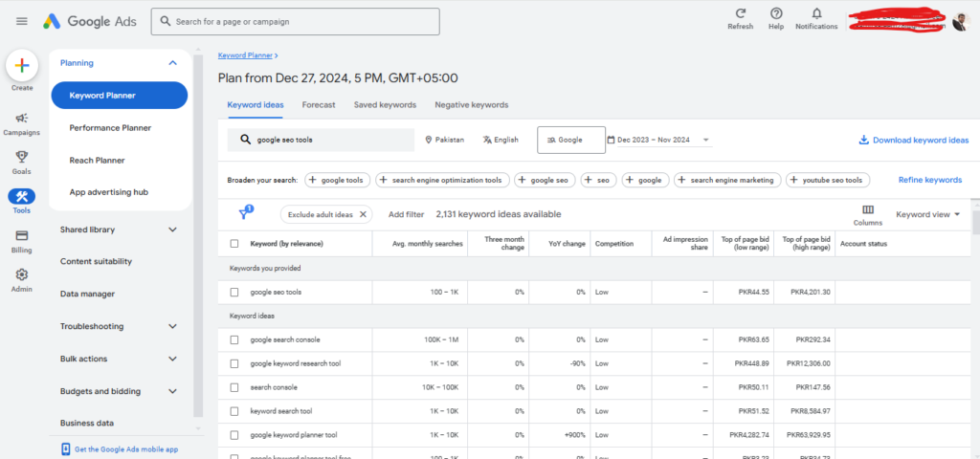Click the account profile avatar
Viewport: 980px width, 459px height.
coord(959,23)
